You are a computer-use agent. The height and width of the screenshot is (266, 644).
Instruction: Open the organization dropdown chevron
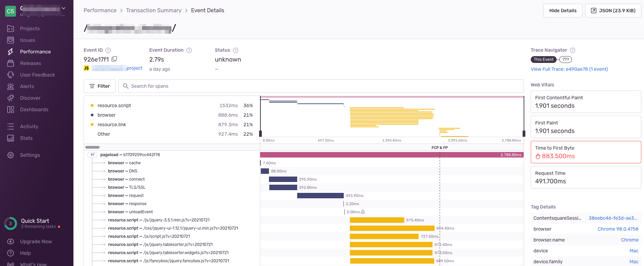64,8
